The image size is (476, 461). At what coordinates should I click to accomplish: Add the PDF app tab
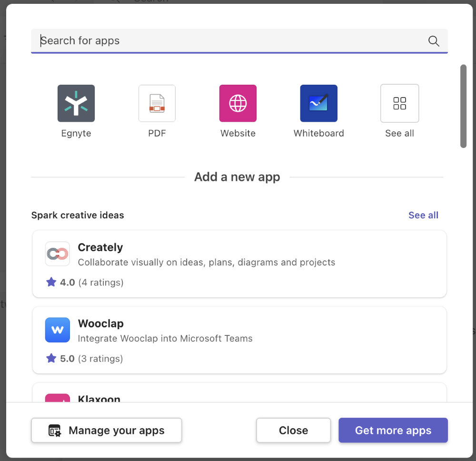pyautogui.click(x=157, y=103)
